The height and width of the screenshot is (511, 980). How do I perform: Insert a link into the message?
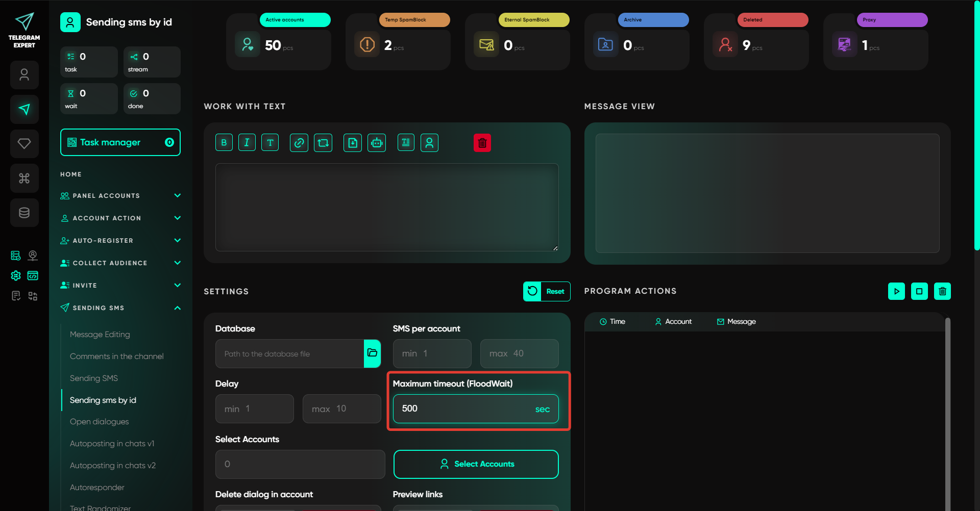pos(299,143)
